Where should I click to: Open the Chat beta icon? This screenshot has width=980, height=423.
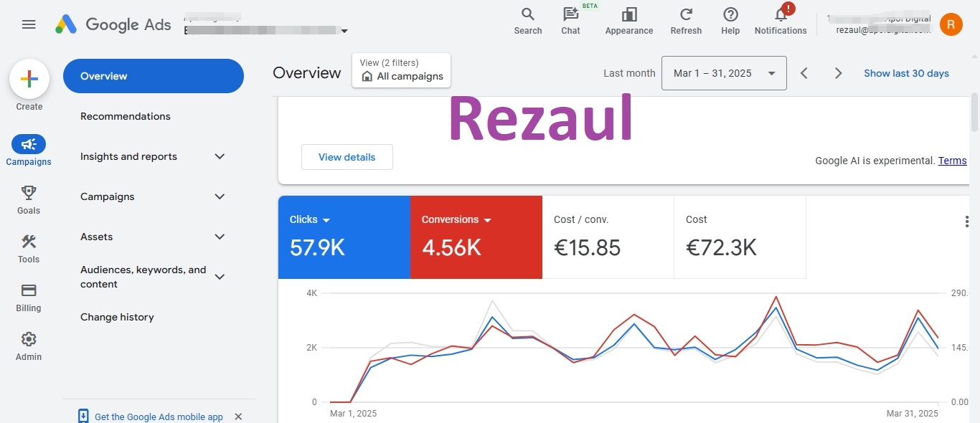(x=571, y=21)
